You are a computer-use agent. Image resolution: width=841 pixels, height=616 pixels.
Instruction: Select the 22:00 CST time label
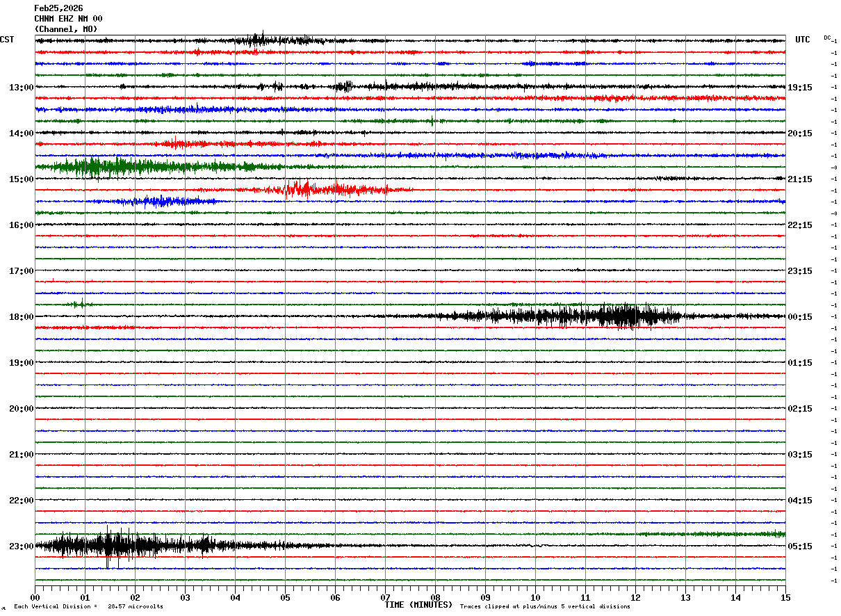tap(21, 501)
